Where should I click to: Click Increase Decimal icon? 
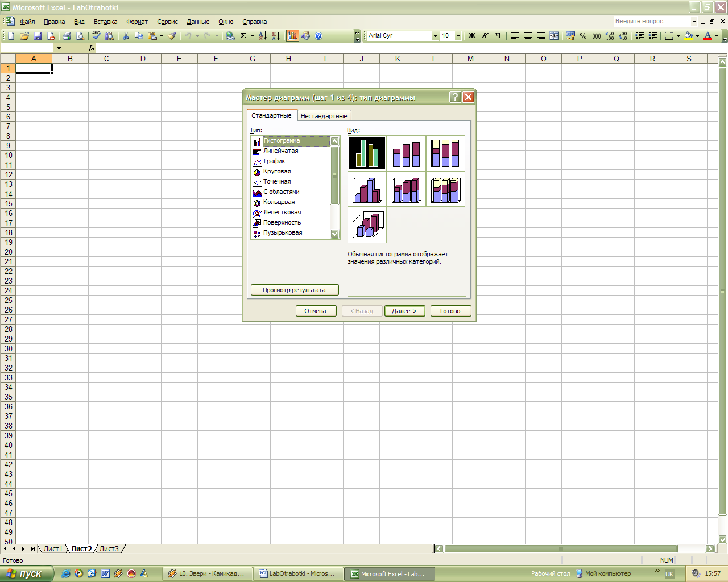[x=610, y=36]
